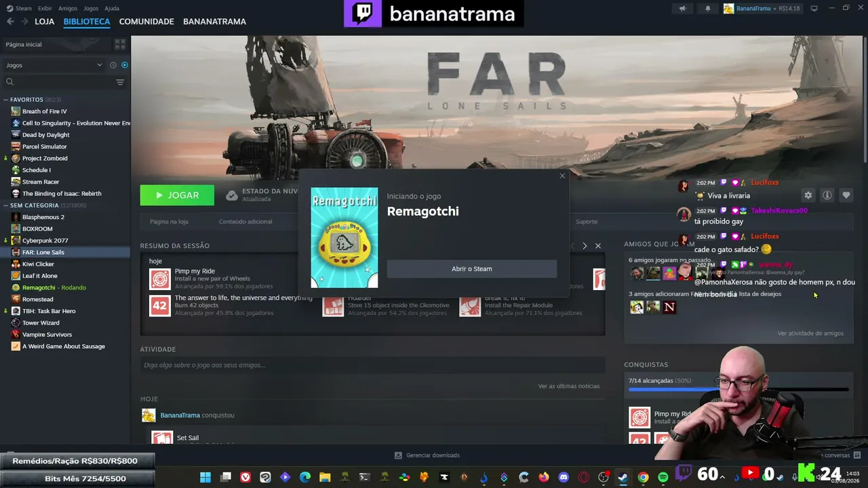Go to the LOJA tab
The height and width of the screenshot is (488, 868).
point(44,22)
